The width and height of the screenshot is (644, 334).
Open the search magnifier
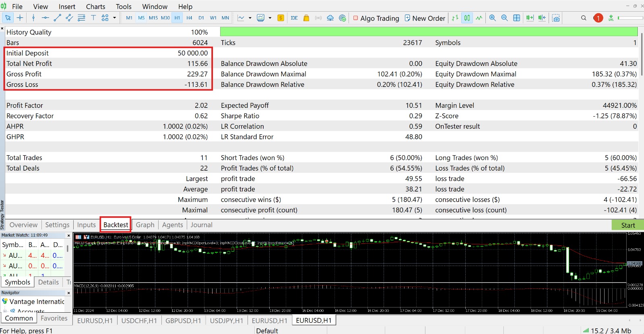pos(584,18)
